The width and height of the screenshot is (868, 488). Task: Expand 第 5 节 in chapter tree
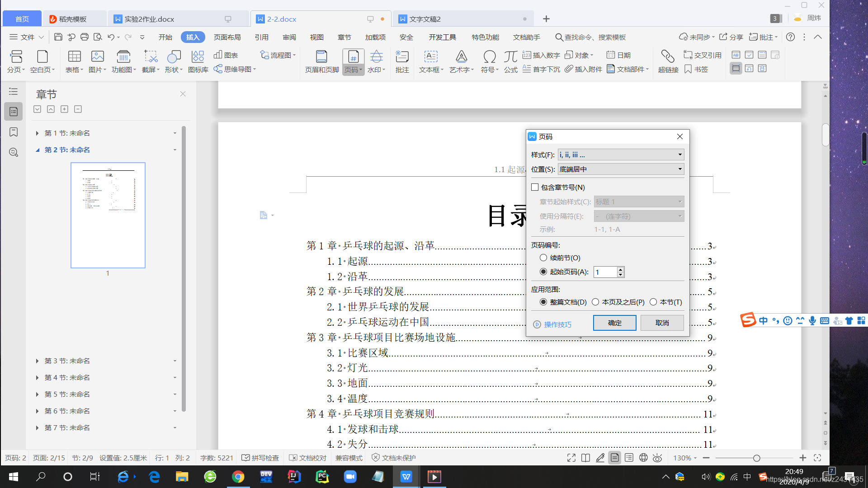pyautogui.click(x=37, y=394)
